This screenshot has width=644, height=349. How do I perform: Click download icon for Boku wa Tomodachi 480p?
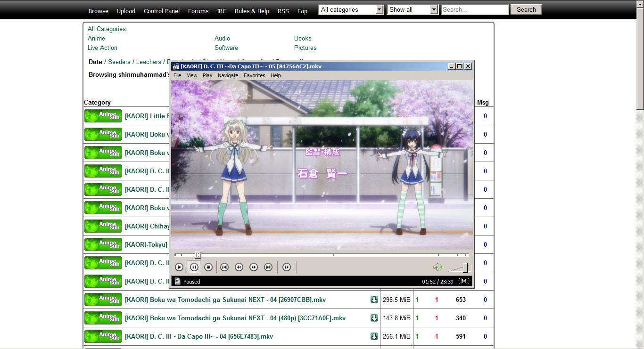pos(374,318)
